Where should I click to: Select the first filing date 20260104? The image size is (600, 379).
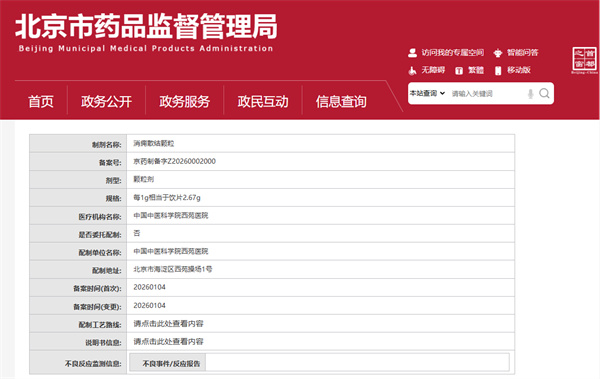[149, 287]
